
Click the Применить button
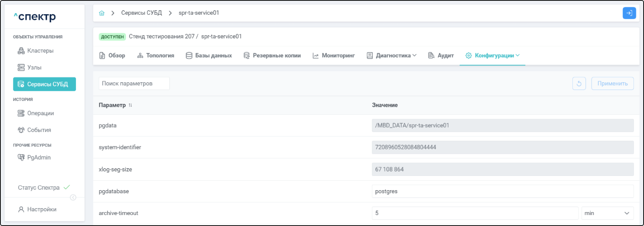point(612,83)
